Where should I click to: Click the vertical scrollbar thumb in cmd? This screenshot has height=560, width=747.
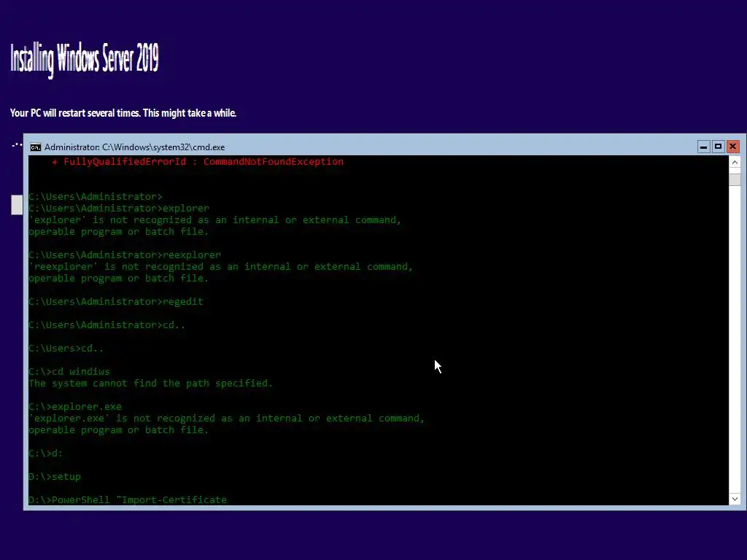(x=735, y=179)
